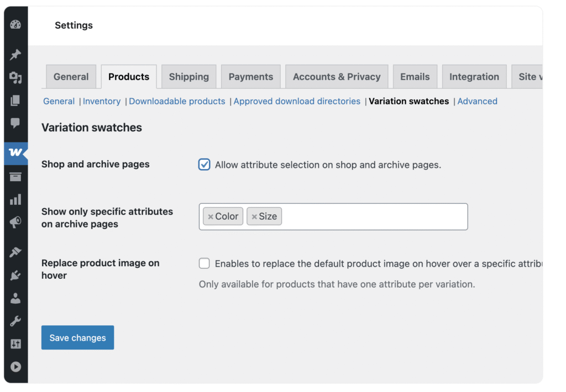Open the Tools wrench icon
This screenshot has height=392, width=566.
[15, 321]
